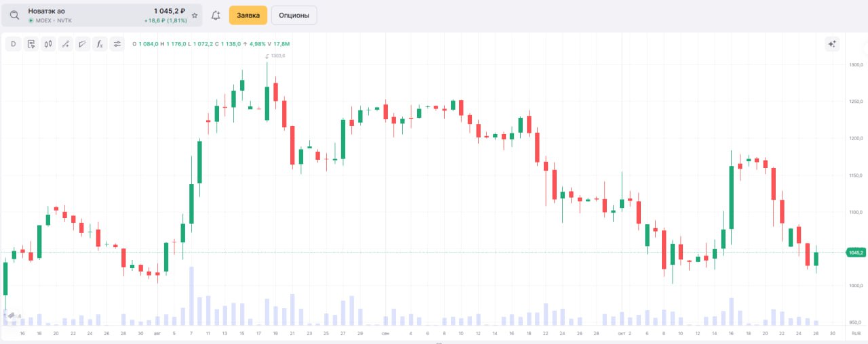Open the chart templates icon

(x=31, y=44)
